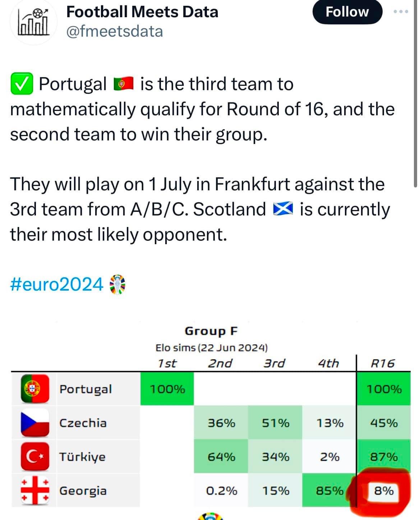Click the Scotland flag emoji in tweet

[x=283, y=209]
